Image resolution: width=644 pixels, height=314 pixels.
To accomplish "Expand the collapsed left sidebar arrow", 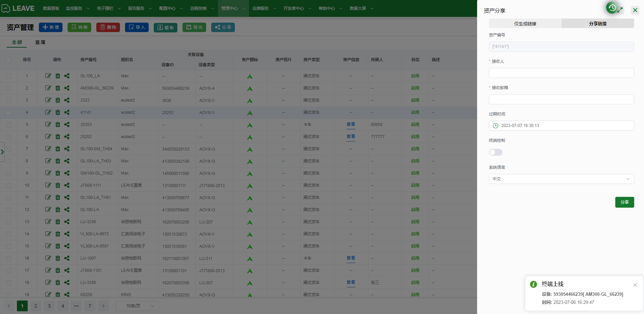I will pos(2,152).
